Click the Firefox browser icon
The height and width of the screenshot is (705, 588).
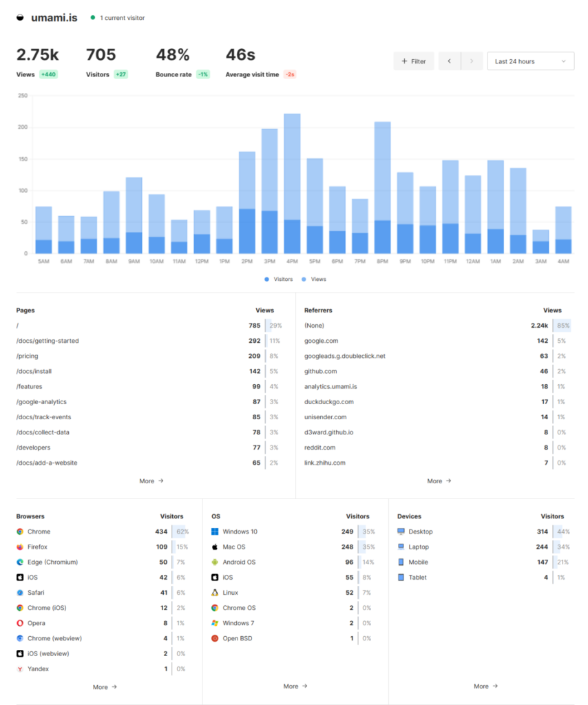pyautogui.click(x=20, y=547)
